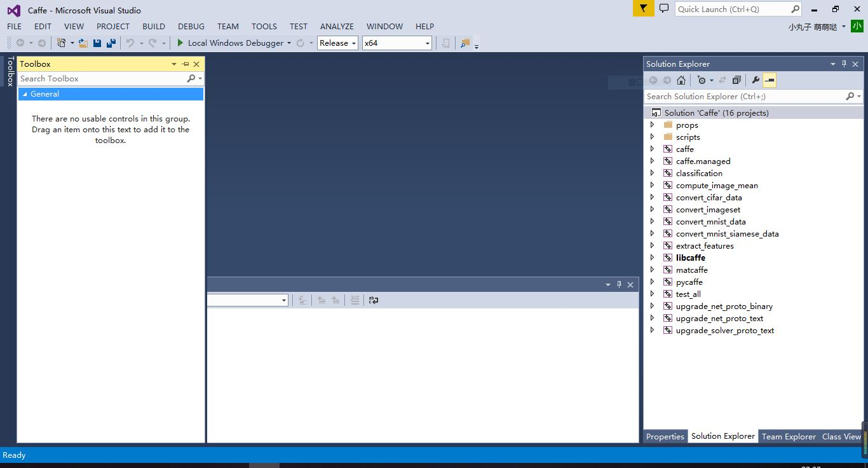Viewport: 868px width, 468px height.
Task: Click in the Search Toolbox field
Action: 102,78
